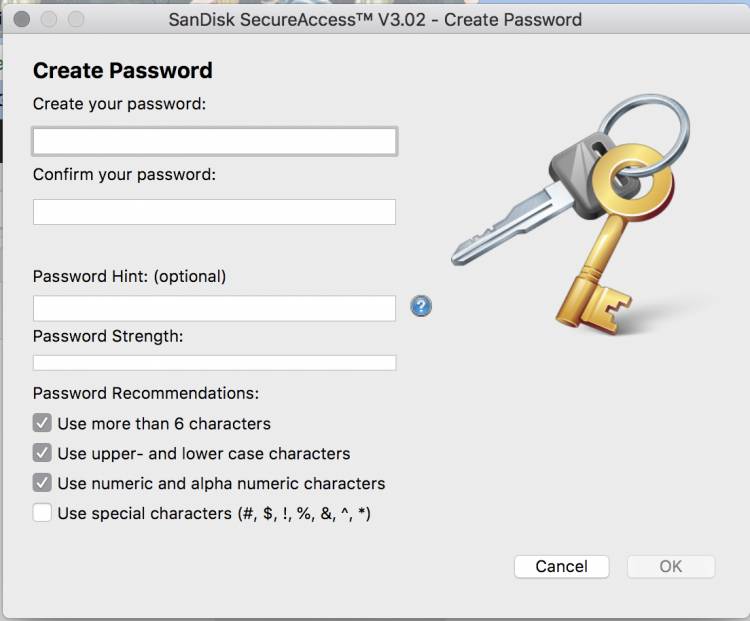Click into the Password Hint field
This screenshot has height=621, width=750.
click(214, 308)
